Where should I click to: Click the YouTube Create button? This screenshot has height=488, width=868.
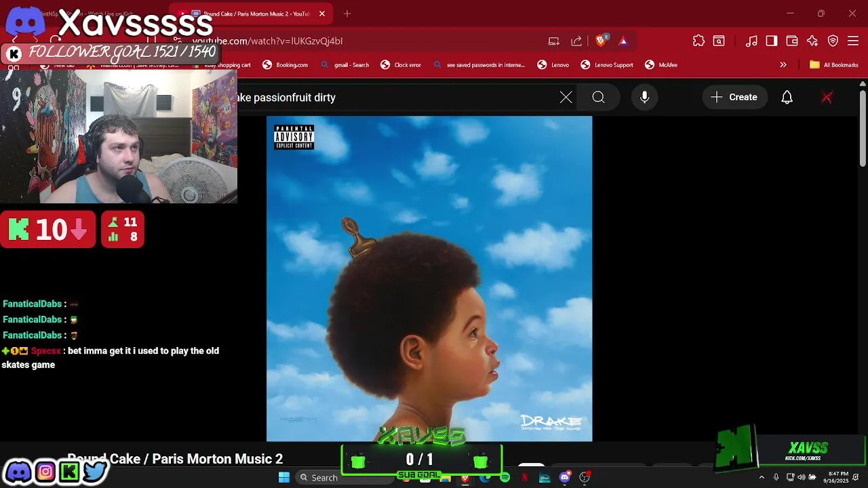click(734, 98)
